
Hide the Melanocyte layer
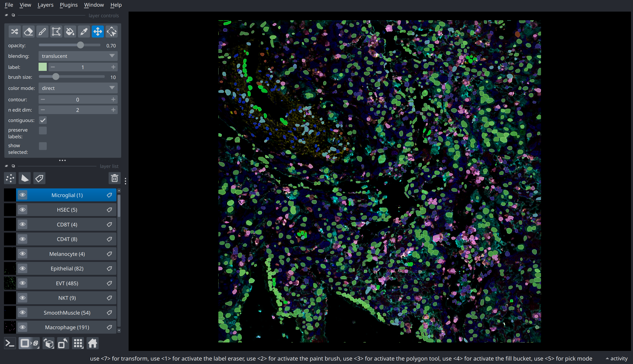point(23,254)
